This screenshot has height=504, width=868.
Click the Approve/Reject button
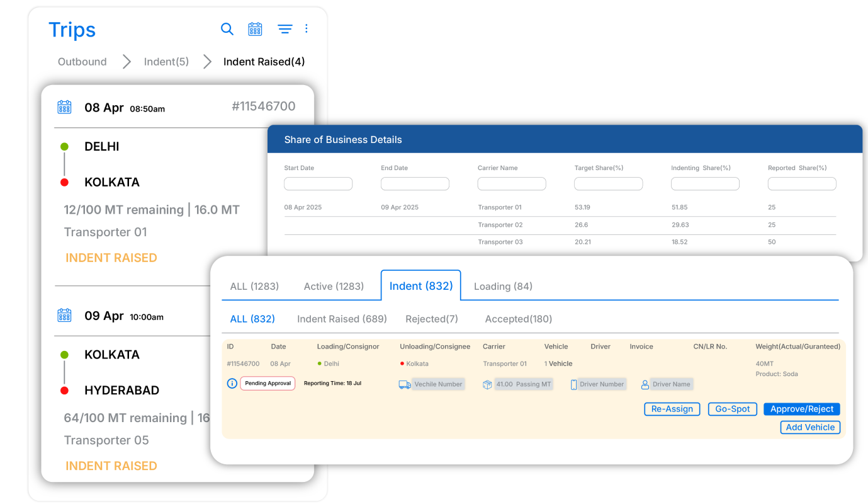point(802,409)
